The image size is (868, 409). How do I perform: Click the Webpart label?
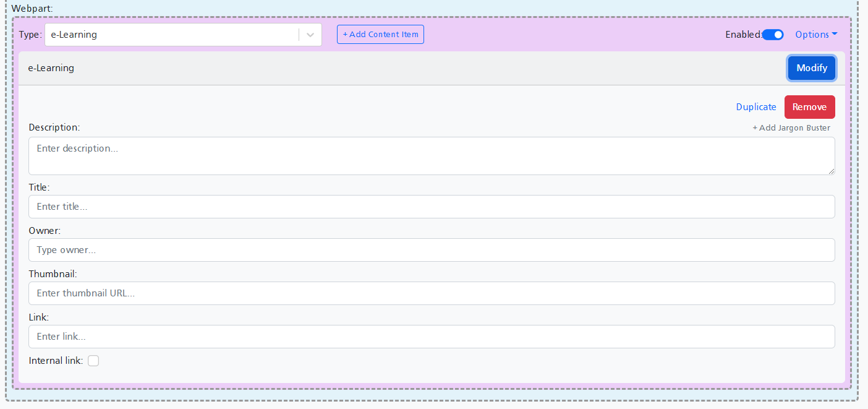click(x=32, y=8)
